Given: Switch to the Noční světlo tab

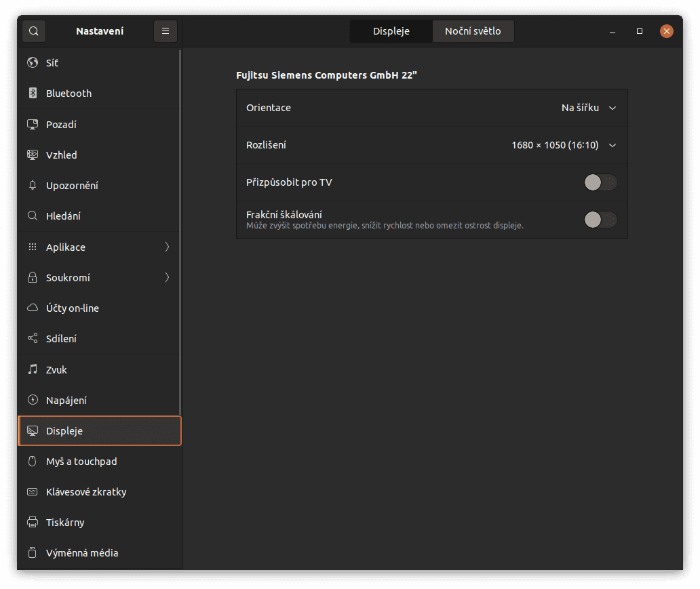Looking at the screenshot, I should coord(473,31).
